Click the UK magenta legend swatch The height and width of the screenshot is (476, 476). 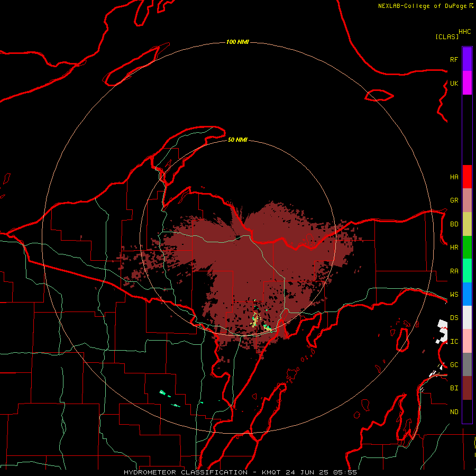467,83
